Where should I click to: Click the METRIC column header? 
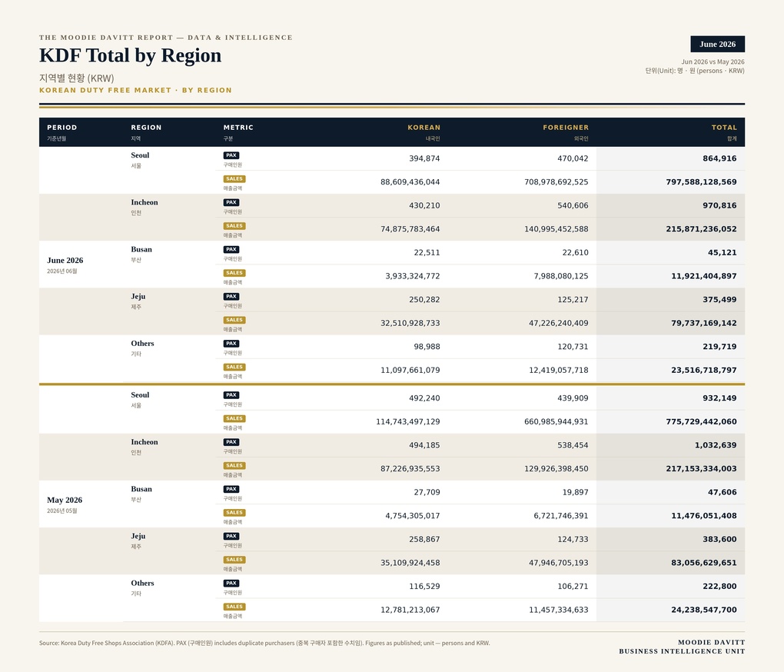(x=238, y=128)
